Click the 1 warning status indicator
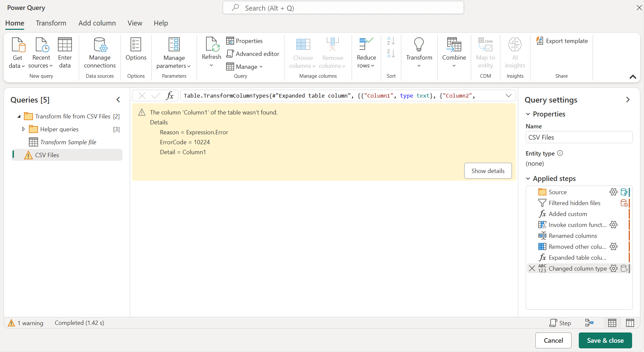644x352 pixels. 25,323
